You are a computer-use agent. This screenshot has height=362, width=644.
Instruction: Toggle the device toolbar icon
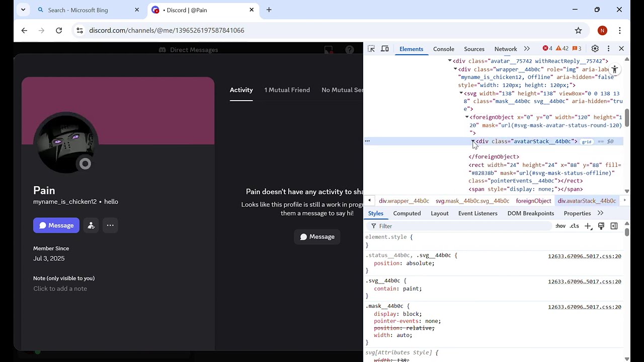pyautogui.click(x=385, y=49)
